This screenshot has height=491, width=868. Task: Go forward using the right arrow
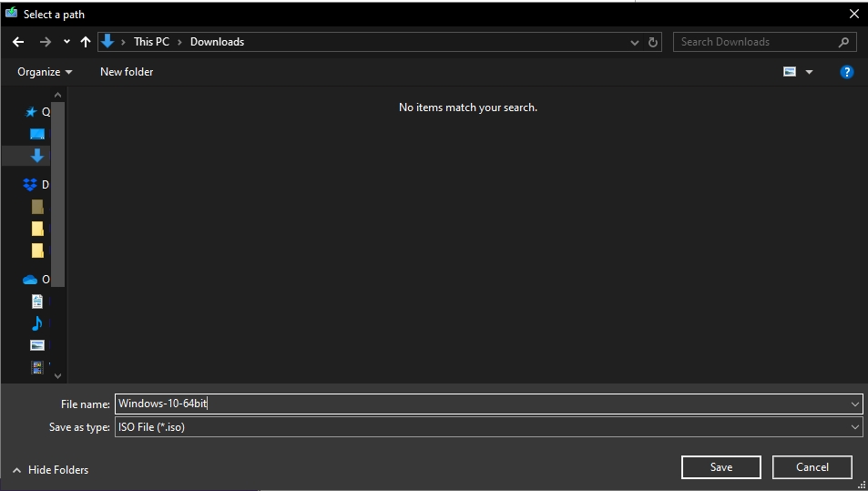(46, 42)
